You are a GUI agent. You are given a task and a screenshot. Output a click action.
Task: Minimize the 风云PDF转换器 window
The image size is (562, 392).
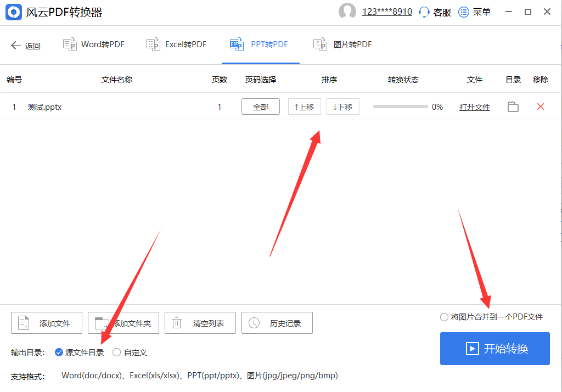tap(509, 12)
